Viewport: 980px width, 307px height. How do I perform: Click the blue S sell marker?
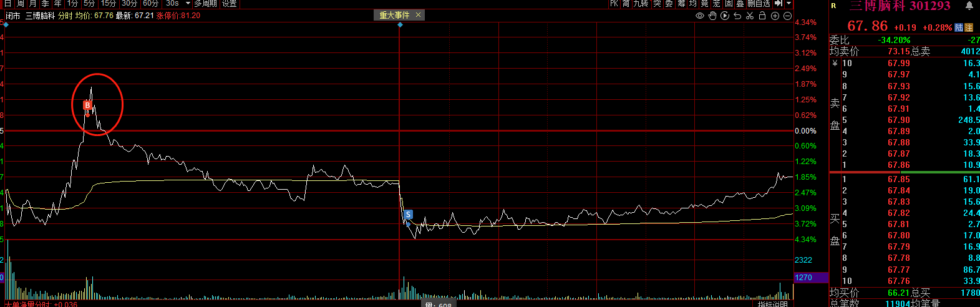pyautogui.click(x=408, y=215)
